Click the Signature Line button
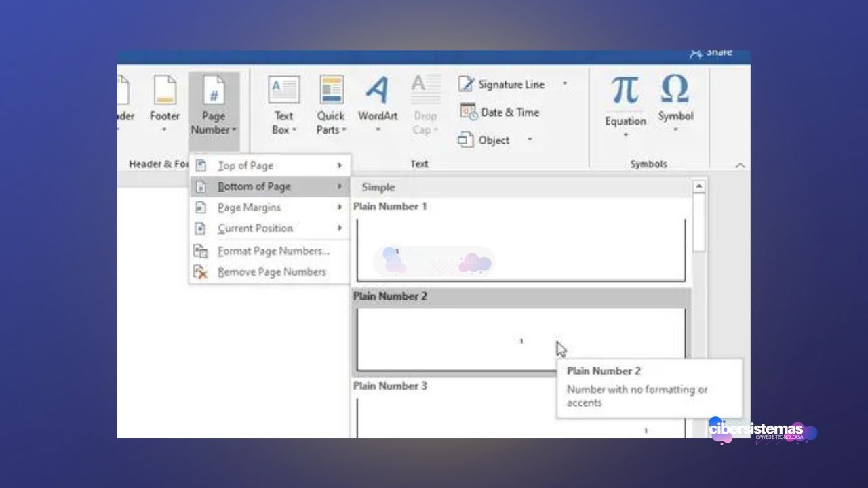 click(x=502, y=85)
